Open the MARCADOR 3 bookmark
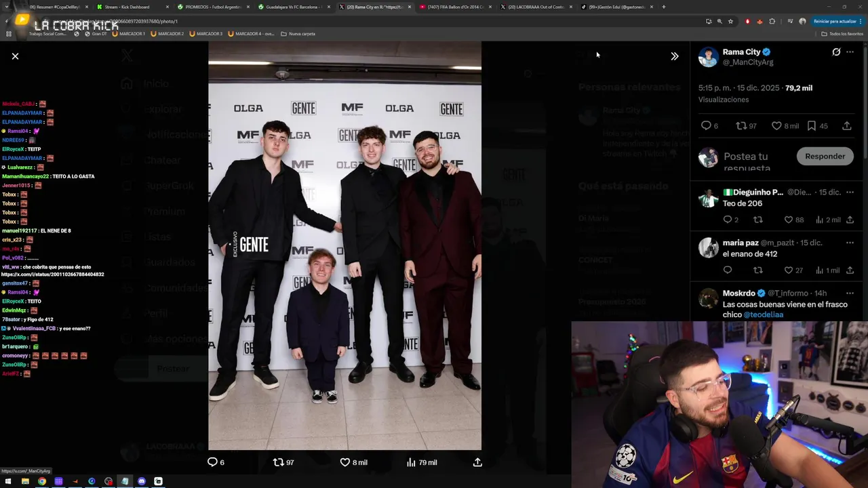Screen dimensions: 868x488 coord(206,33)
